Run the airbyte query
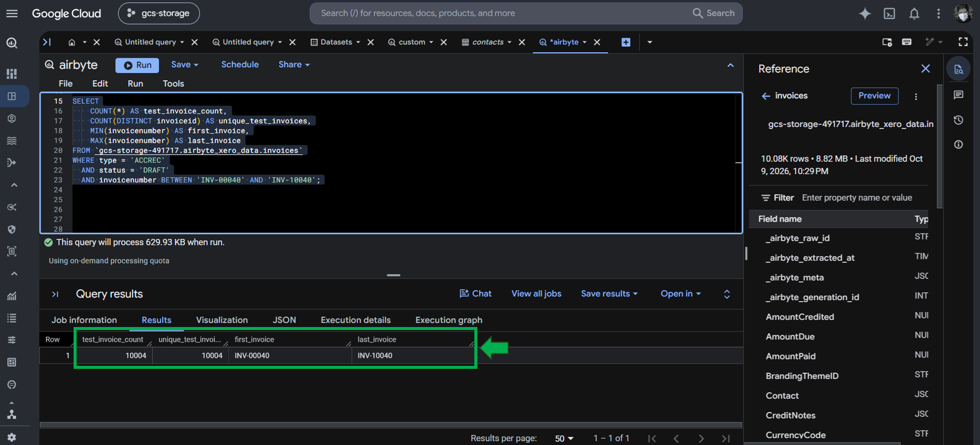980x445 pixels. click(x=137, y=65)
